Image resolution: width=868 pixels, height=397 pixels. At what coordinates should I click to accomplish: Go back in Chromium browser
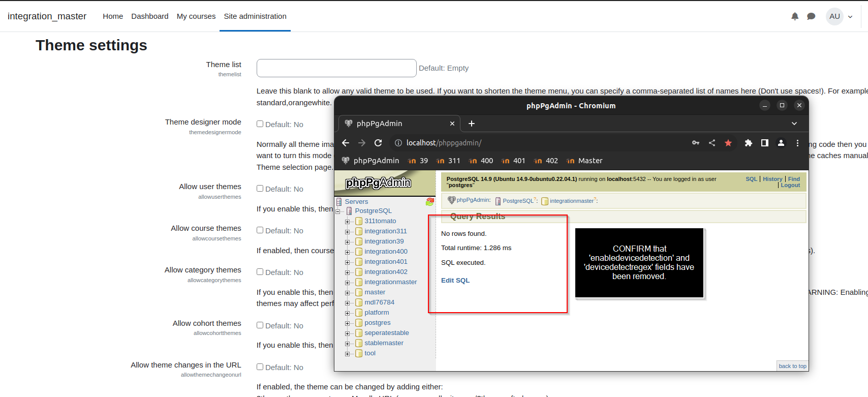click(x=346, y=143)
